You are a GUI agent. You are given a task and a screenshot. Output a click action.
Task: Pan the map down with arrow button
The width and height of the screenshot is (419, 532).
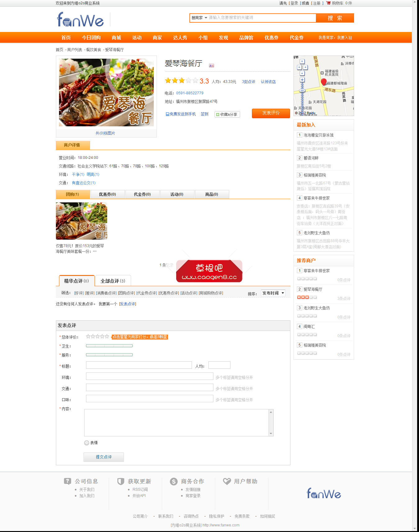[x=302, y=73]
